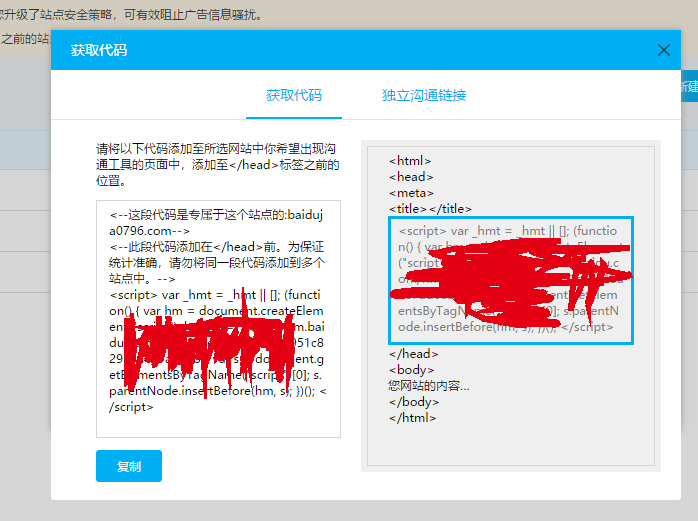Viewport: 698px width, 521px height.
Task: Click the 您网站的内容... line
Action: click(x=428, y=386)
